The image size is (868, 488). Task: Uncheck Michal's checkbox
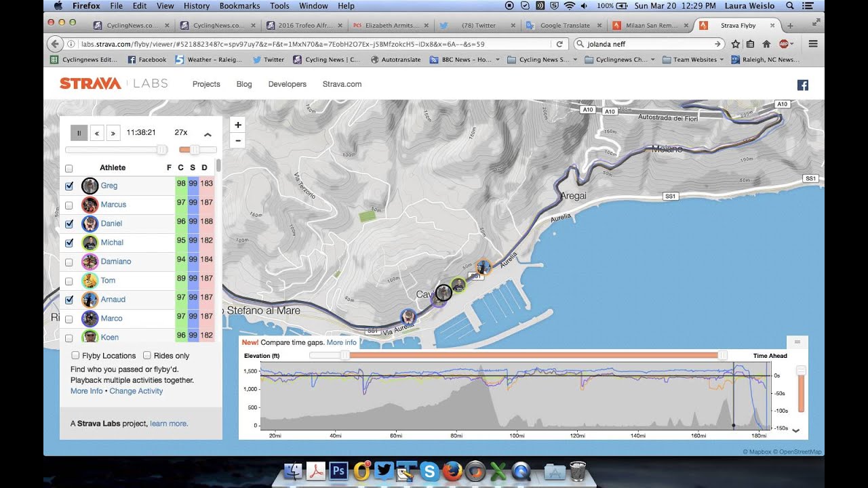(x=68, y=243)
